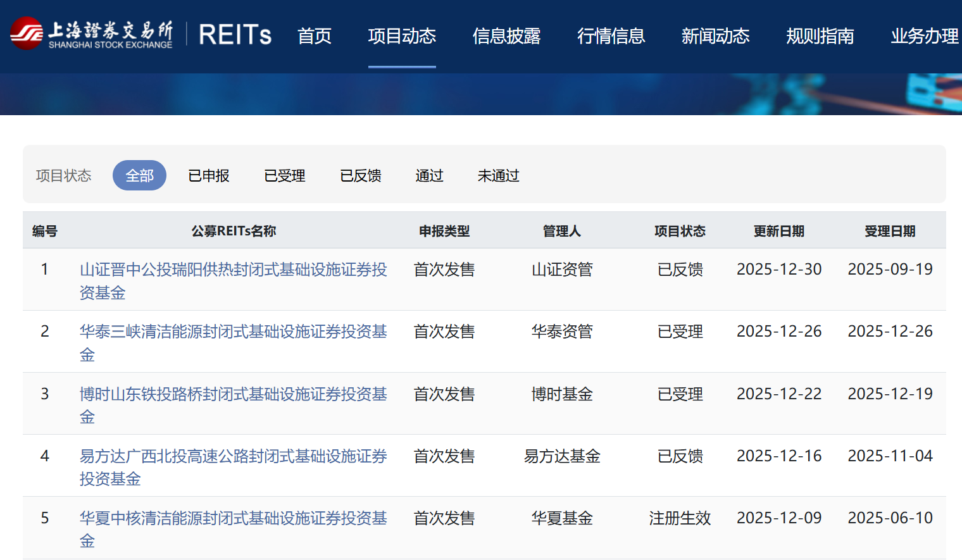
Task: Navigate to 规则指南 section
Action: (x=820, y=36)
